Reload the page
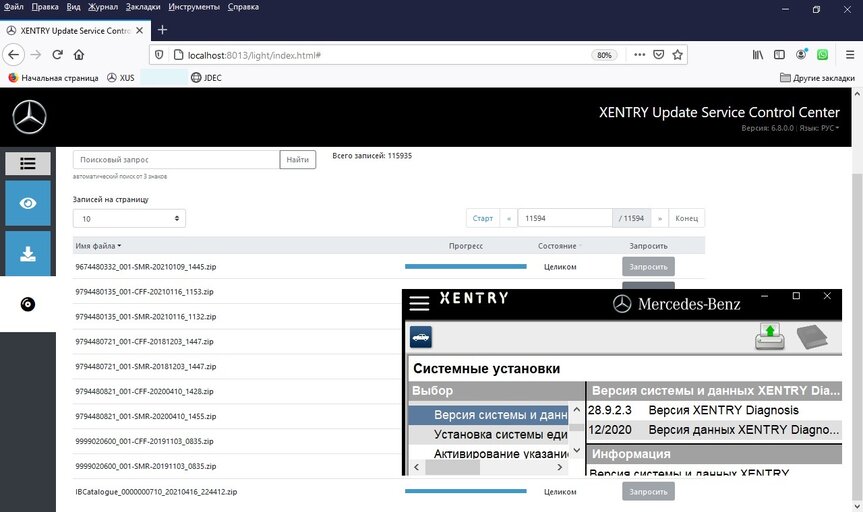This screenshot has height=512, width=863. 57,55
